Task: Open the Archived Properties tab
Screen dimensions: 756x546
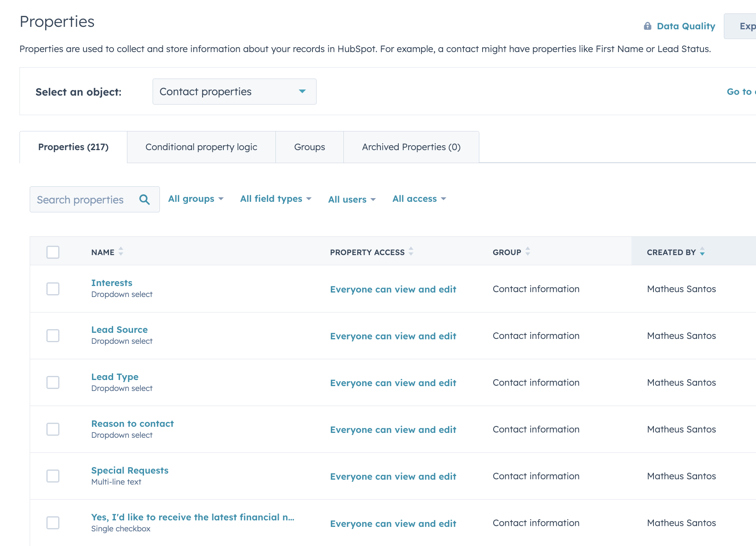Action: [x=411, y=147]
